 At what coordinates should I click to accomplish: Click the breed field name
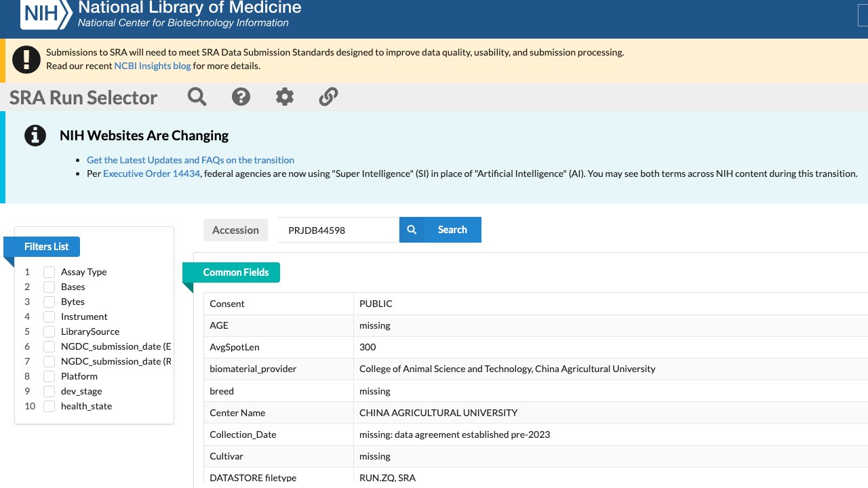click(x=222, y=391)
